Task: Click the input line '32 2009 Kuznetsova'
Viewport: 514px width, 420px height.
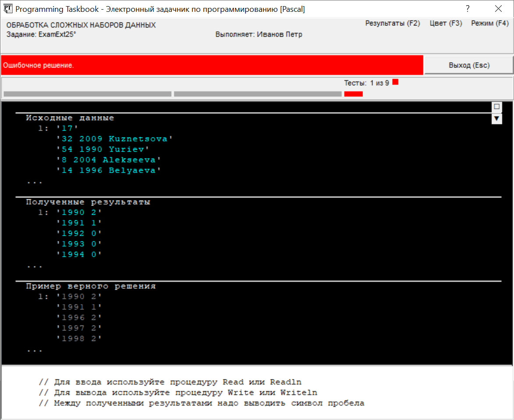Action: pyautogui.click(x=114, y=139)
